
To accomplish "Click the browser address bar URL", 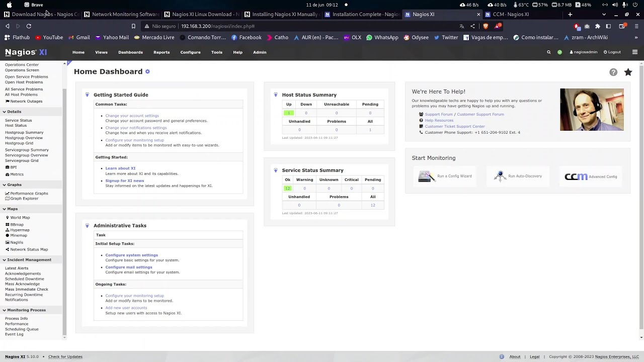I will point(218,26).
